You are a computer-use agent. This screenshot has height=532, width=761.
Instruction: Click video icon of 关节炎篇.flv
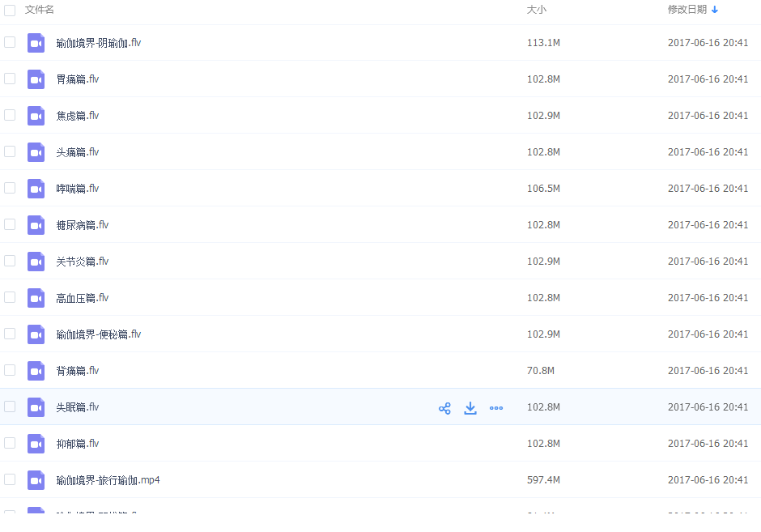(x=36, y=262)
